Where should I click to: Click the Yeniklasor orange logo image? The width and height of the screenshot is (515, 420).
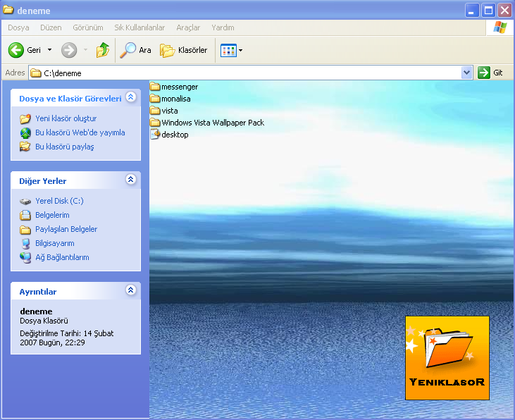(447, 357)
